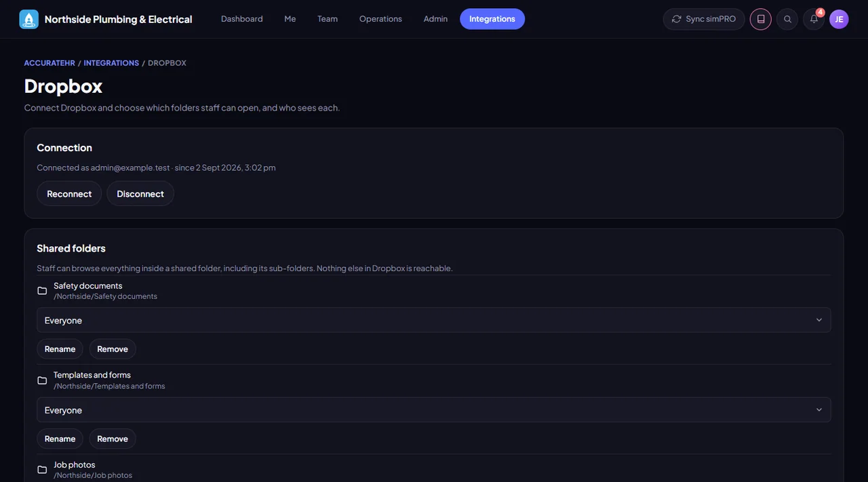Click the Safety documents folder name

(x=88, y=285)
